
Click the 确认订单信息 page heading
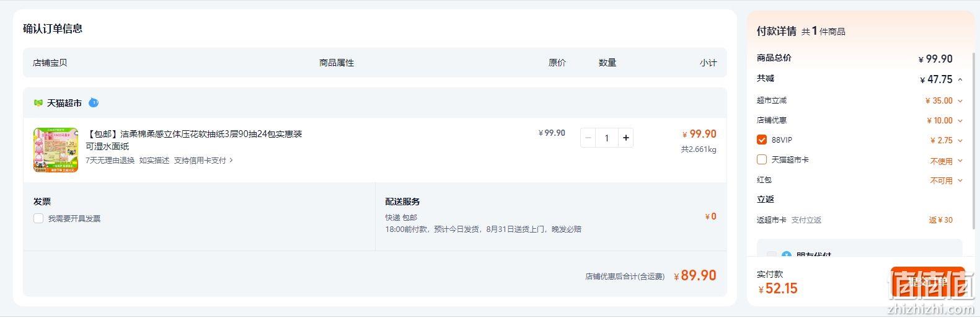point(53,29)
